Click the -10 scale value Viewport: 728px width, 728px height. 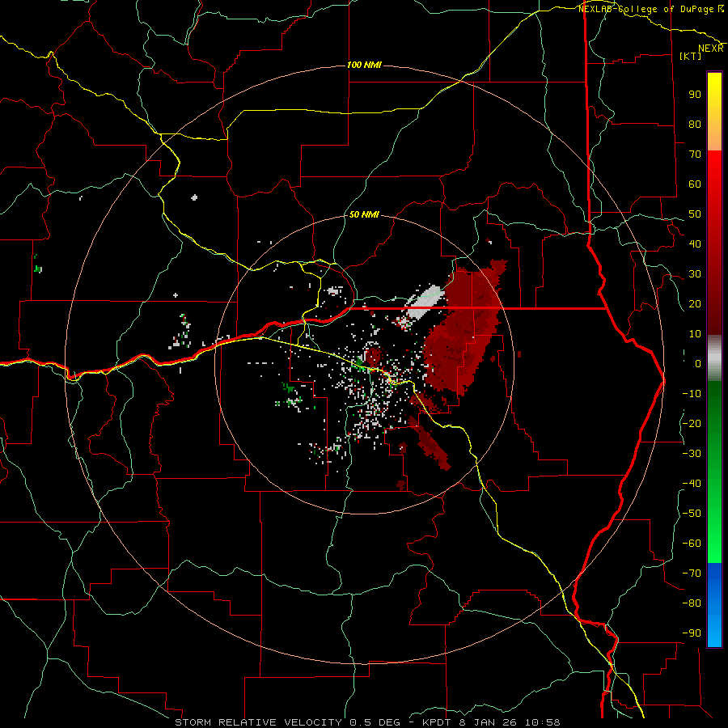click(692, 394)
